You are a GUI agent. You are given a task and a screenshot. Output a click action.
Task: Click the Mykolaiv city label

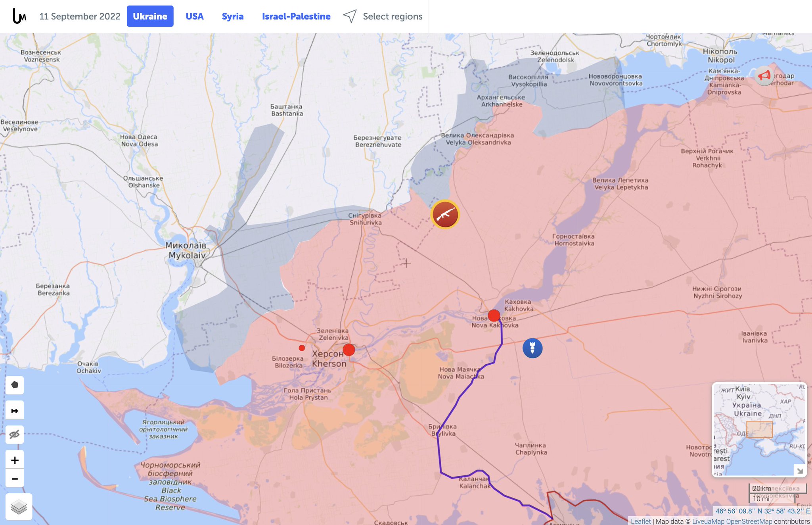(186, 250)
